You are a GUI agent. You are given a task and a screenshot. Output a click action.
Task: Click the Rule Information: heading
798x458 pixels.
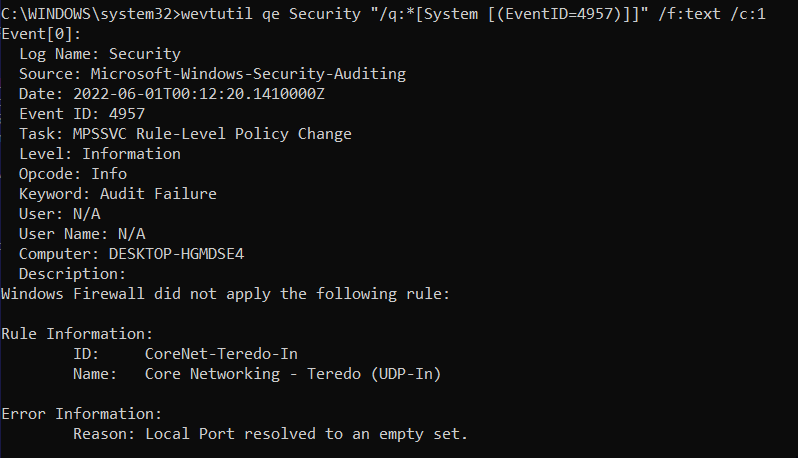(x=77, y=334)
